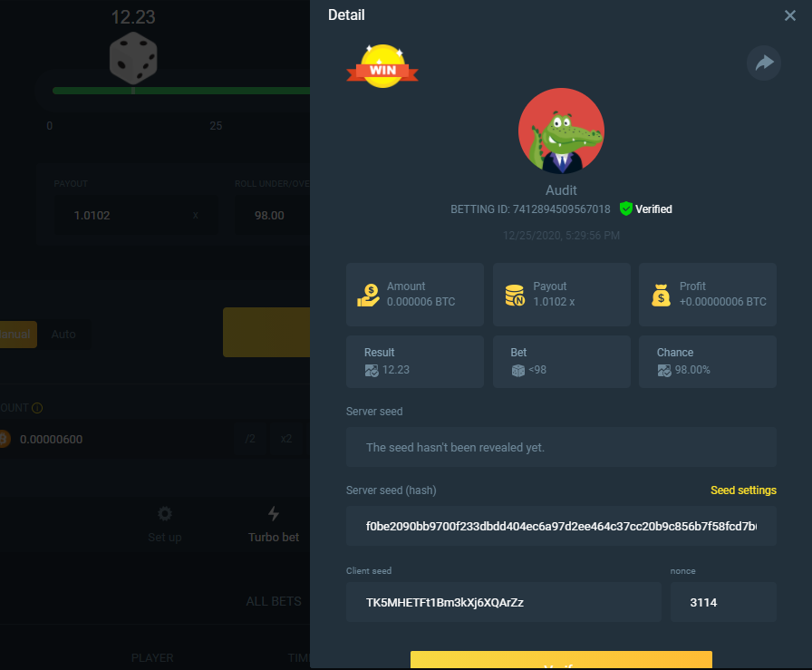Click the Server seed hash field
This screenshot has height=670, width=812.
click(561, 526)
